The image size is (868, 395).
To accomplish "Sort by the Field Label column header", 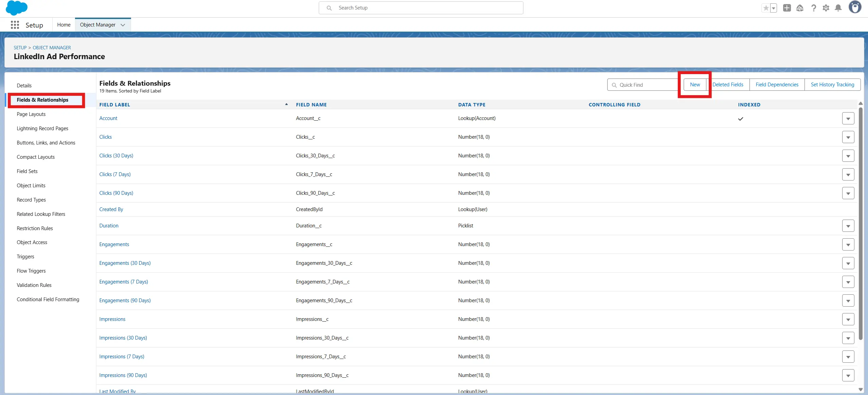I will click(115, 105).
